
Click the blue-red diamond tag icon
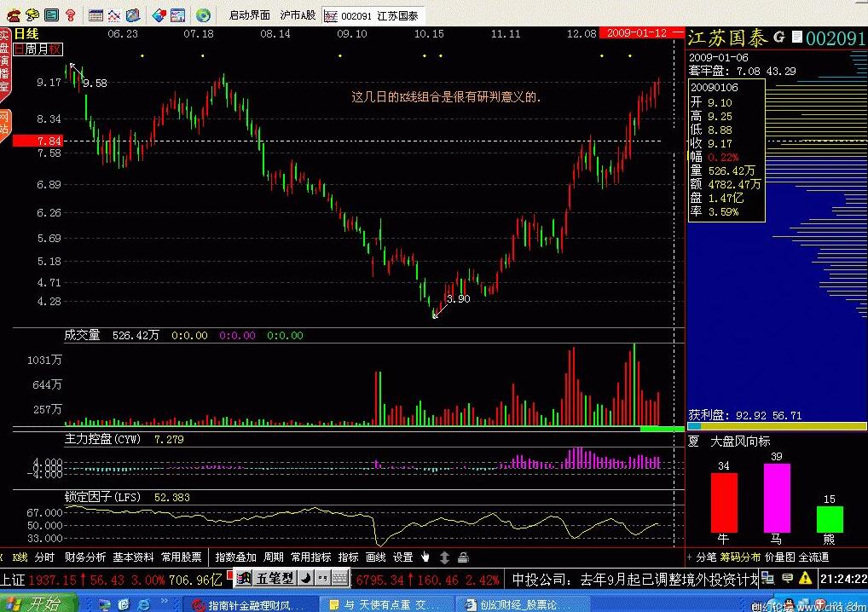159,15
